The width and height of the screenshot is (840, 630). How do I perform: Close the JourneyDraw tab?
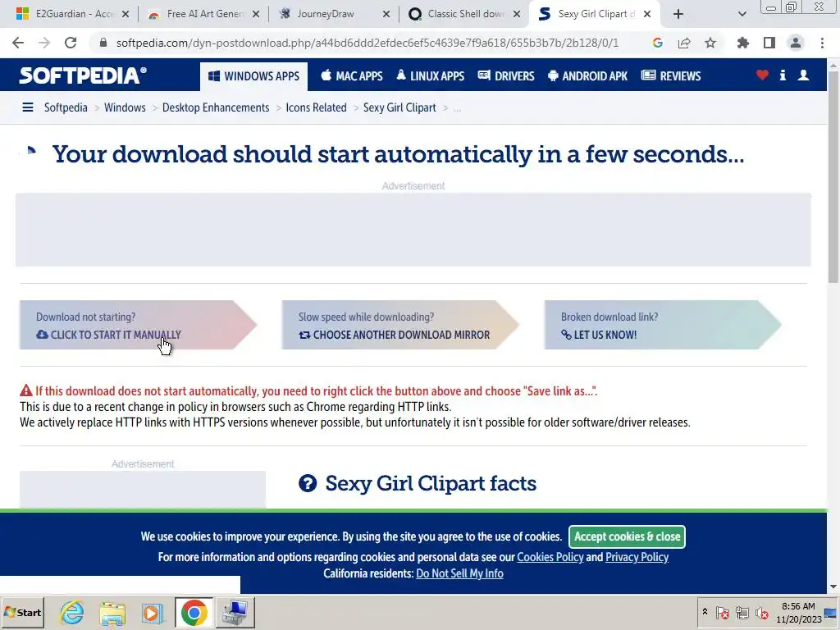(x=386, y=14)
